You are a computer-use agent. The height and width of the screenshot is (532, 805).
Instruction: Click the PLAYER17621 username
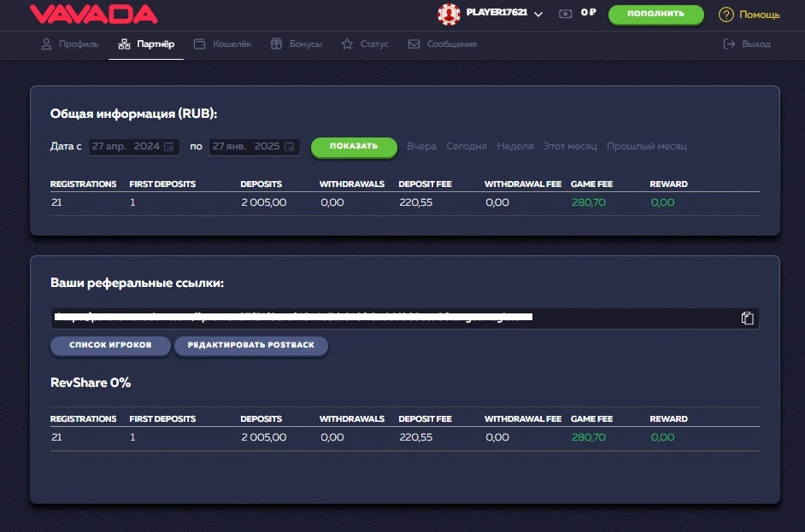pyautogui.click(x=497, y=12)
